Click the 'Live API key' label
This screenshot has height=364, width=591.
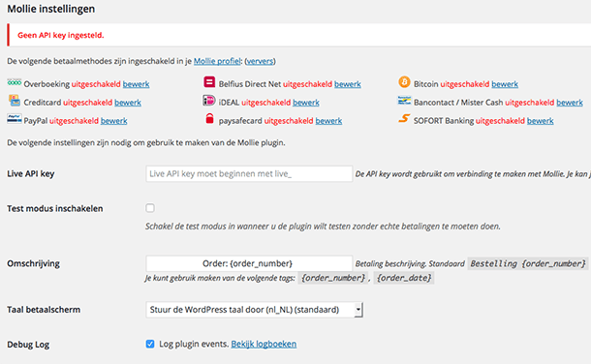(31, 174)
